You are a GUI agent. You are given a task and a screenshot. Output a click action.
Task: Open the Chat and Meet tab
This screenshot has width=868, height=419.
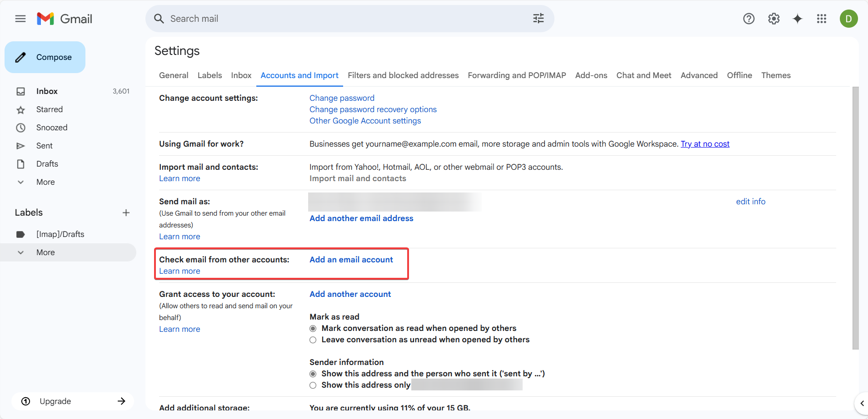(644, 75)
